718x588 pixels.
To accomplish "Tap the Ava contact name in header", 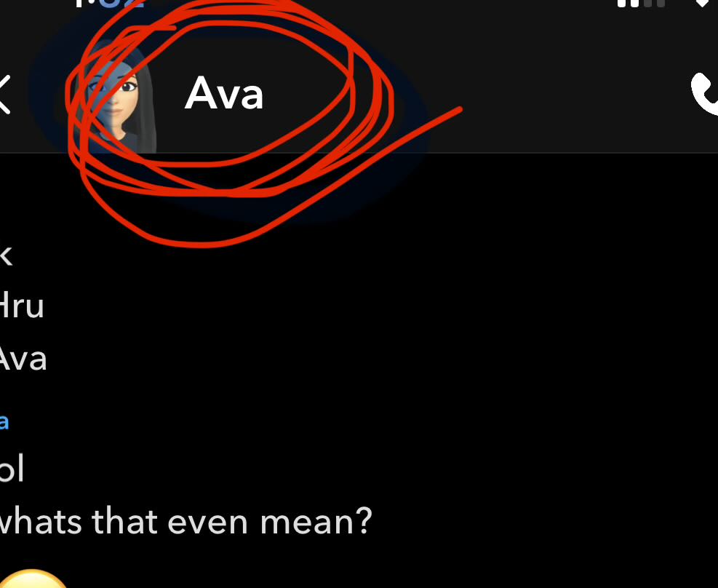I will 224,93.
